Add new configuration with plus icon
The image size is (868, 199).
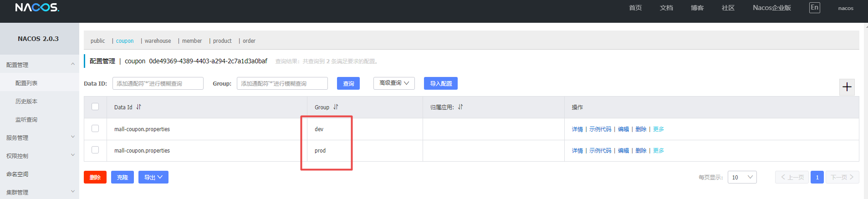coord(847,87)
